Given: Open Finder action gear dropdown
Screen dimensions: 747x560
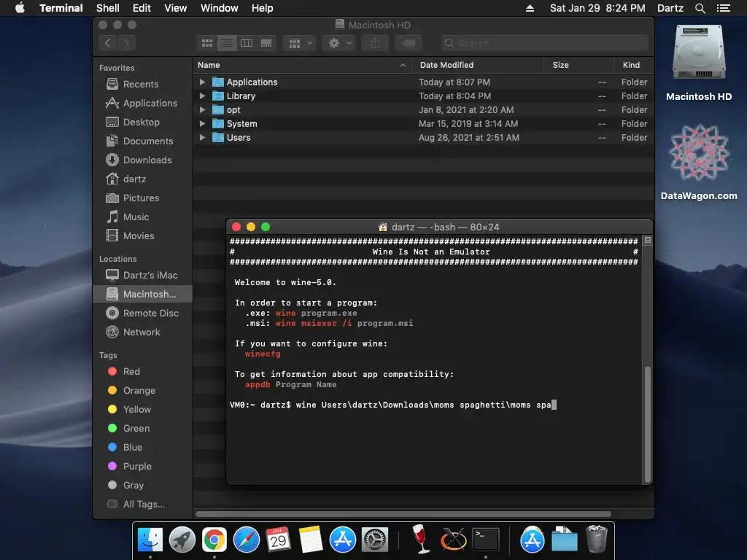Looking at the screenshot, I should coord(340,43).
